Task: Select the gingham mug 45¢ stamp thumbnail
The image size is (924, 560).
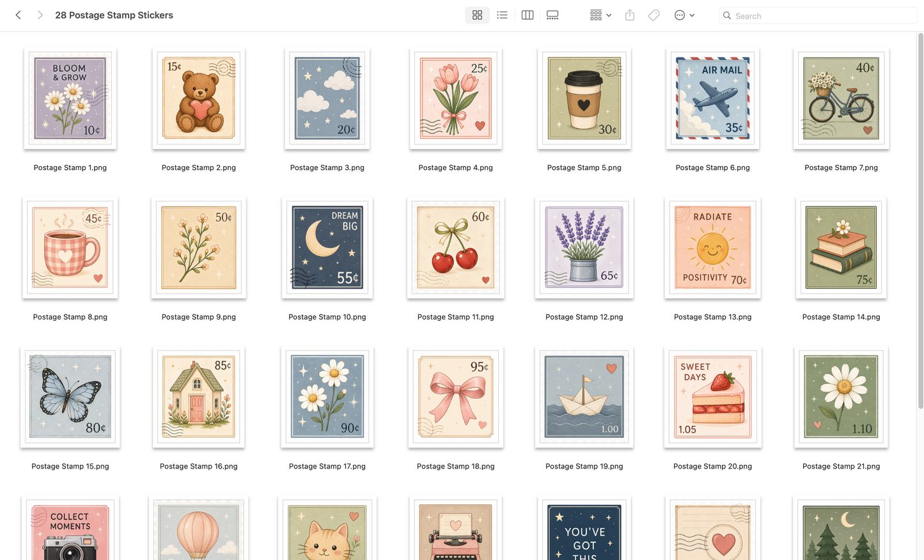Action: pyautogui.click(x=70, y=247)
